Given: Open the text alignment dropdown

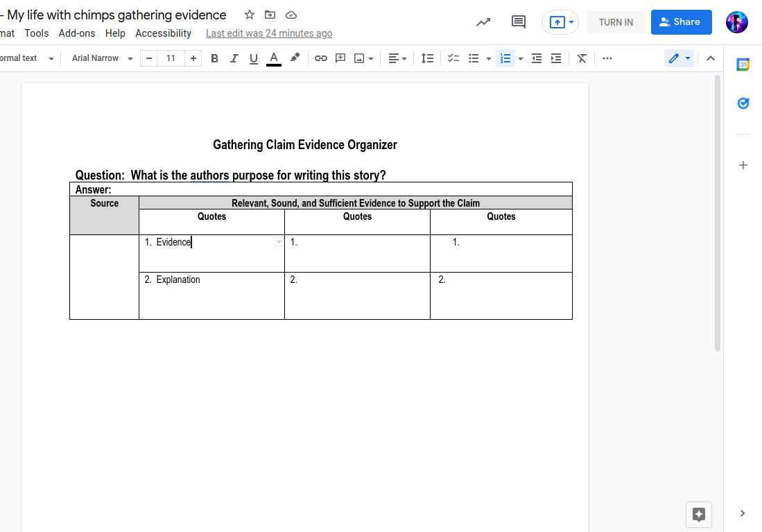Looking at the screenshot, I should (x=397, y=58).
